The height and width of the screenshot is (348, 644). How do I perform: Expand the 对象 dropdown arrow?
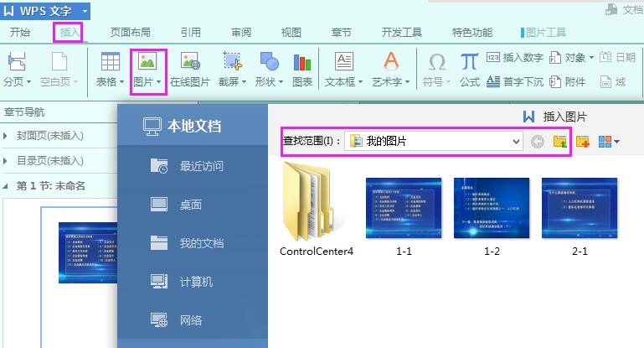click(x=591, y=58)
